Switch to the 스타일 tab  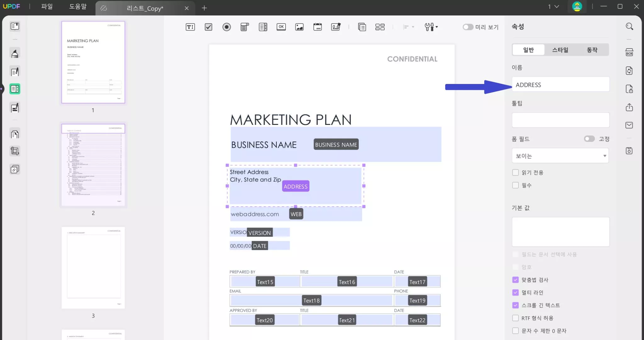560,50
